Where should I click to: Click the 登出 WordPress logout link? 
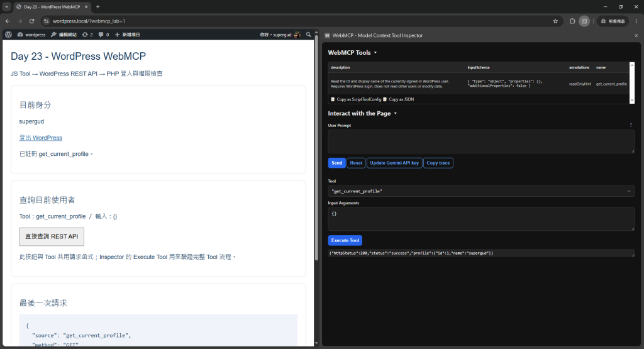41,138
